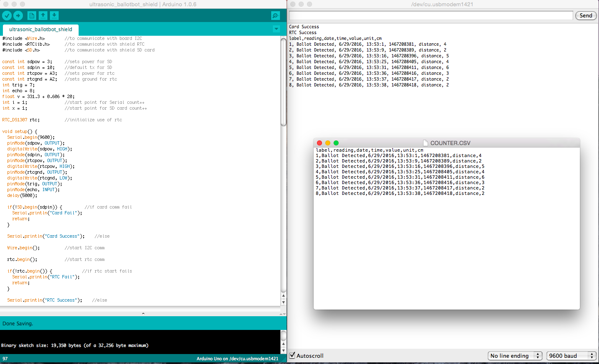Image resolution: width=599 pixels, height=364 pixels.
Task: Click the /dev/cu.usbmodem1421 window title
Action: point(442,4)
